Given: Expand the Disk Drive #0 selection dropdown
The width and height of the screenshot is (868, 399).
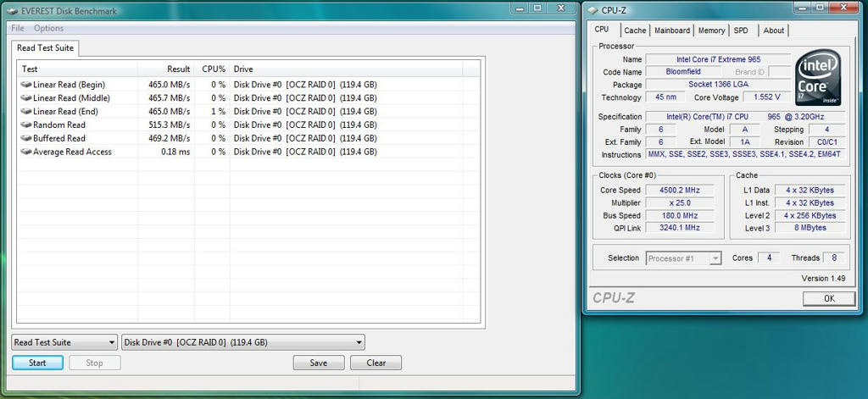Looking at the screenshot, I should [243, 342].
